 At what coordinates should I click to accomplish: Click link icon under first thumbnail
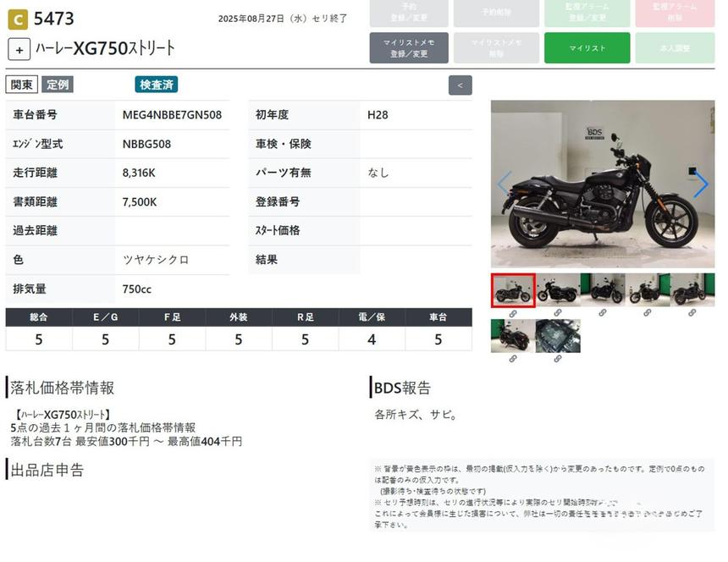pyautogui.click(x=512, y=312)
